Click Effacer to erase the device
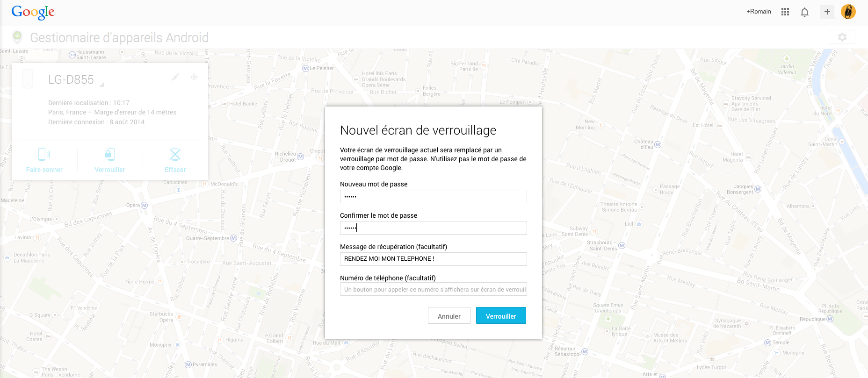Screen dimensions: 868x378 (175, 160)
